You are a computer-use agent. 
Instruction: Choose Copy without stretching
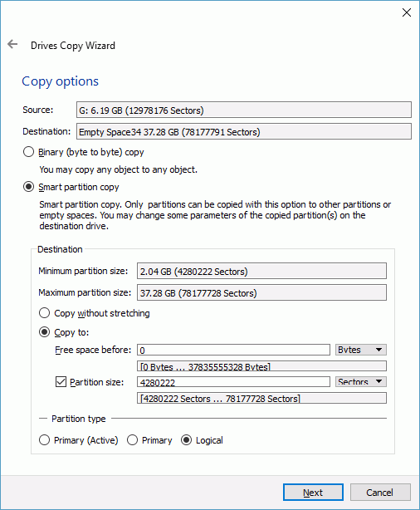coord(44,313)
